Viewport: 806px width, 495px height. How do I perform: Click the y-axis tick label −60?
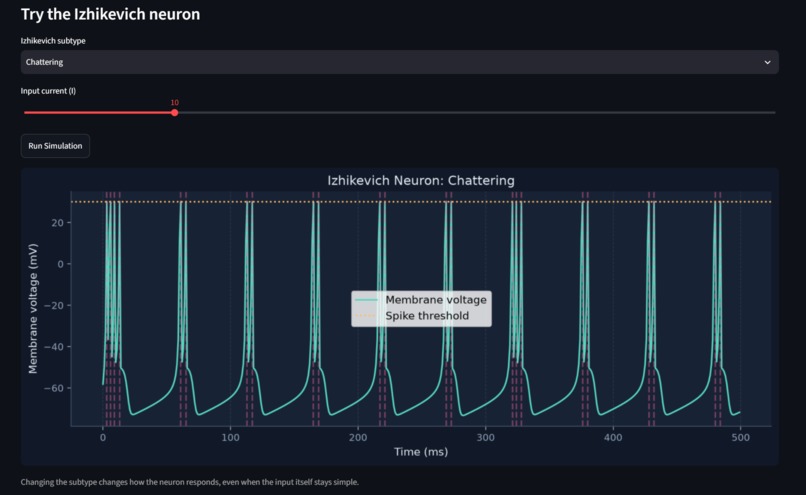click(54, 388)
